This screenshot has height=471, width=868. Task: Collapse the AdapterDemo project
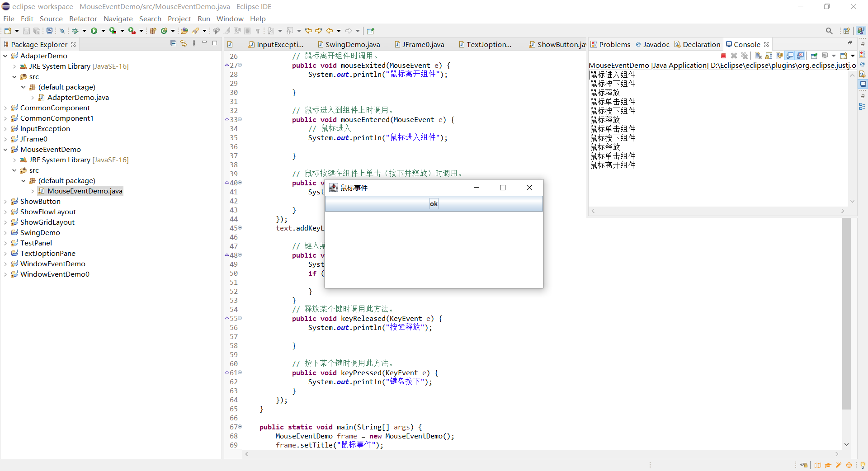click(x=5, y=56)
